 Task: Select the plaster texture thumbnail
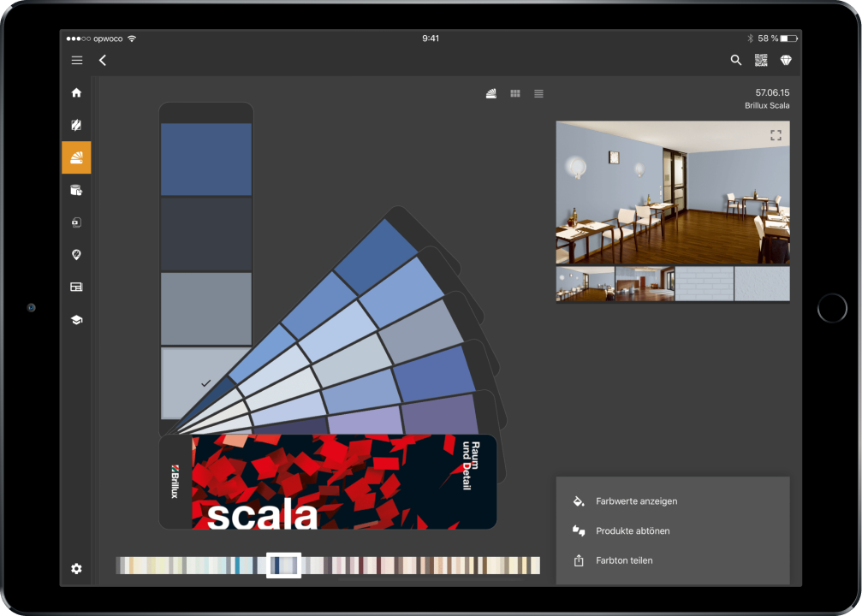pos(763,283)
